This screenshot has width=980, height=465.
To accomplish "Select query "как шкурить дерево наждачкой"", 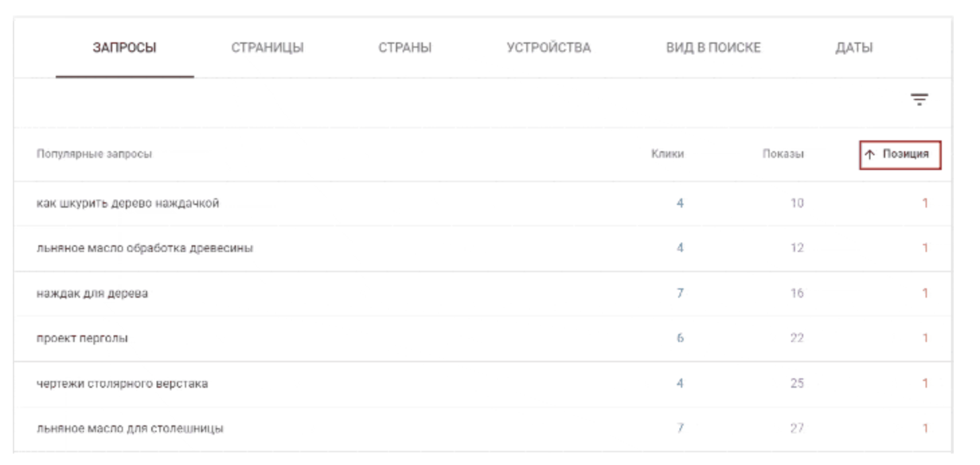I will (x=128, y=203).
